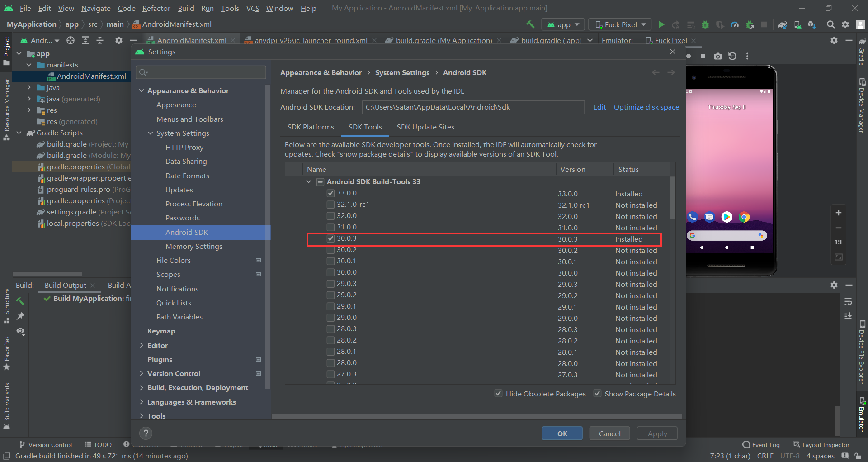The width and height of the screenshot is (868, 462).
Task: Select HTTP Proxy in the settings tree
Action: tap(184, 148)
